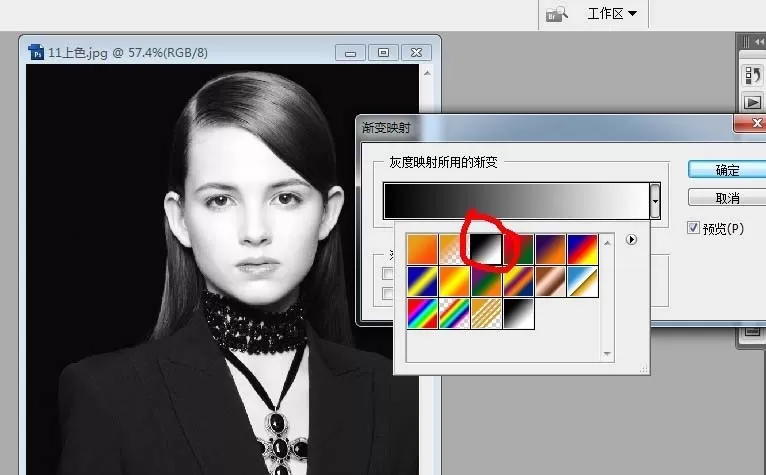Select the chrome gradient preset

582,281
